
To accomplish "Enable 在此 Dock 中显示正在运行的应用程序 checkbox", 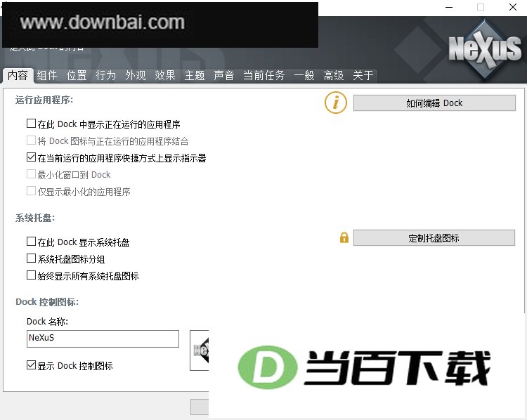I will (31, 124).
